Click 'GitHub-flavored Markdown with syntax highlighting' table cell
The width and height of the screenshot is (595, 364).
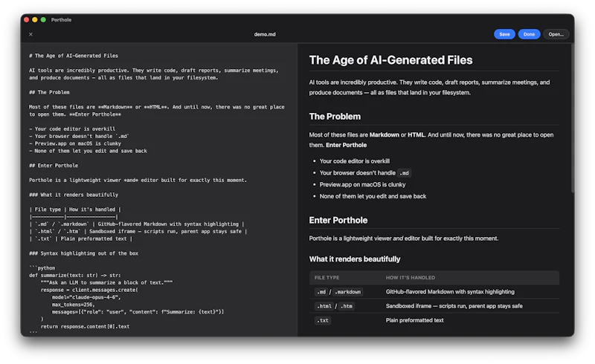[x=450, y=292]
